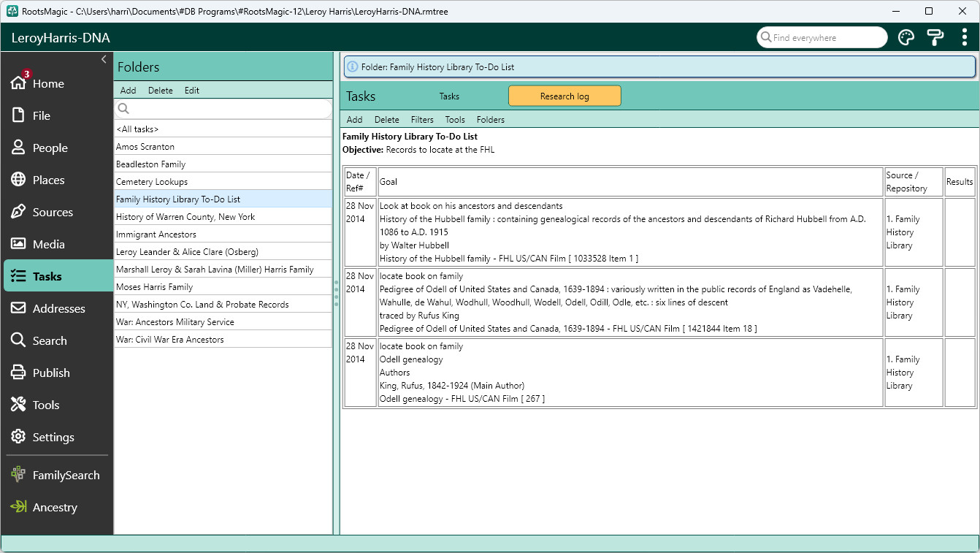Open the Places globe icon

click(x=18, y=180)
